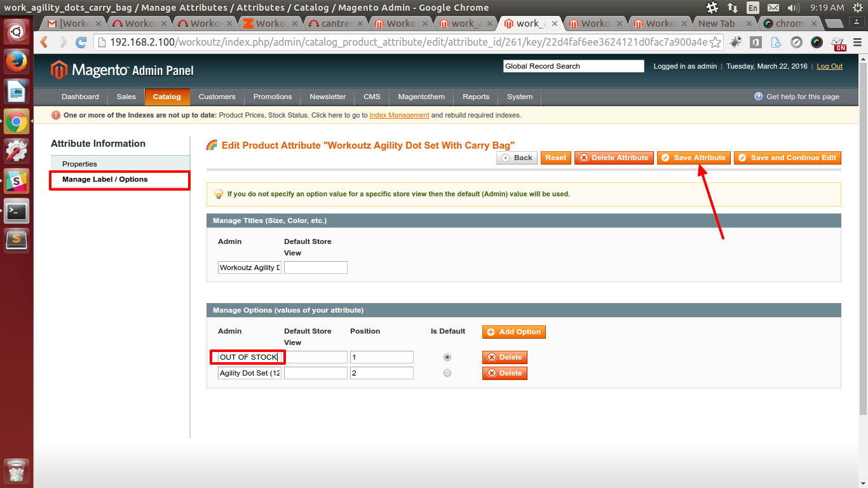Open the Newsletter menu
Screen dimensions: 868x488
click(x=328, y=97)
